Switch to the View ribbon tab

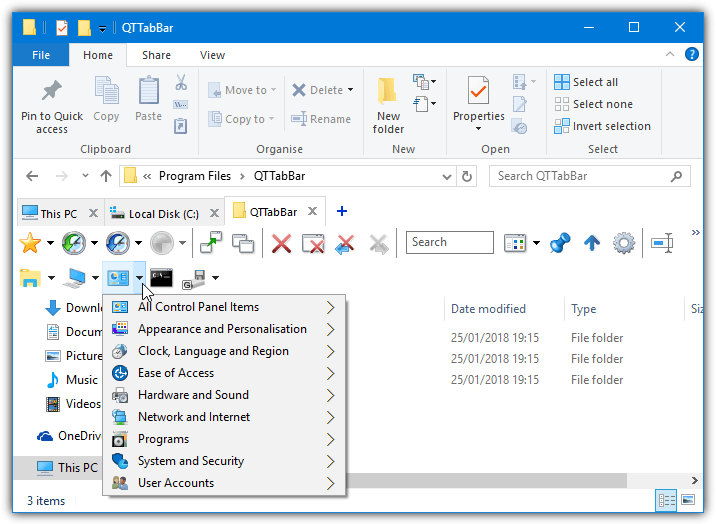pos(212,55)
